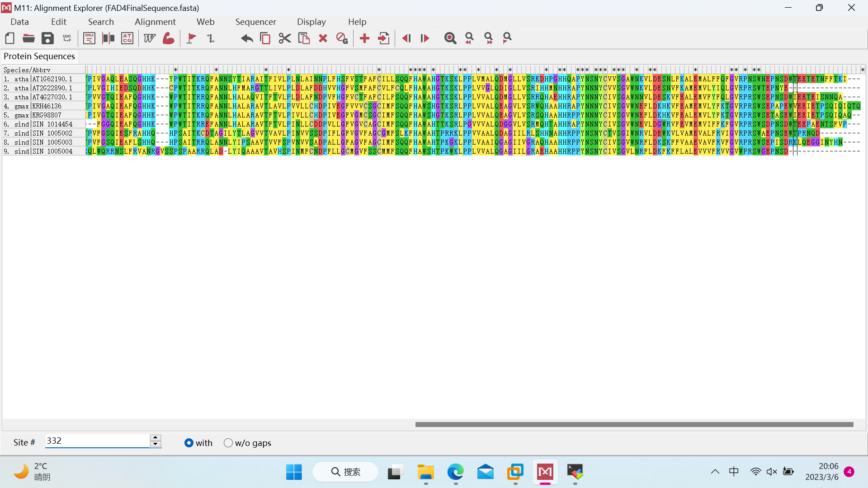Click the Align by ClustalW icon
868x488 pixels.
point(149,38)
